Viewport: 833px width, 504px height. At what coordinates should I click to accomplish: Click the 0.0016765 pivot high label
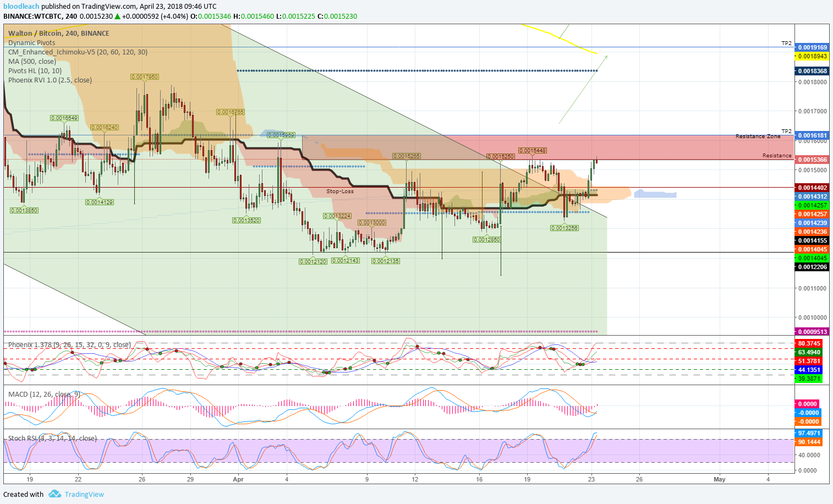[x=231, y=112]
